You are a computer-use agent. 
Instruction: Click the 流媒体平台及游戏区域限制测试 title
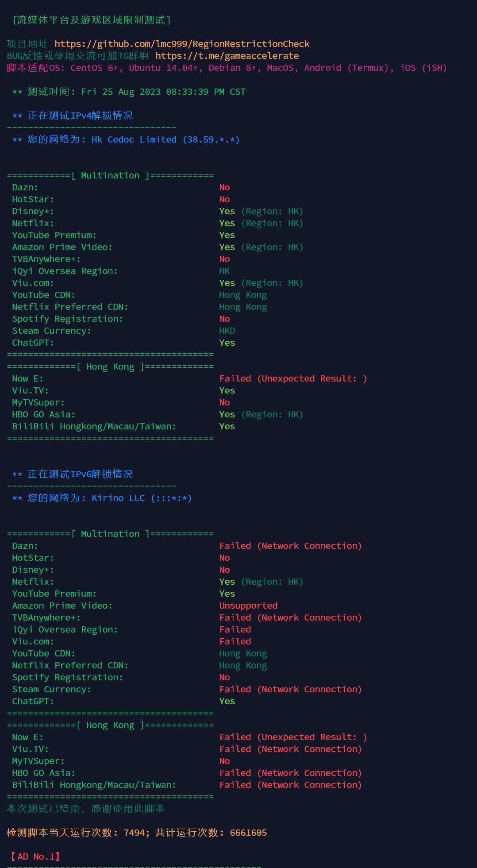(92, 20)
